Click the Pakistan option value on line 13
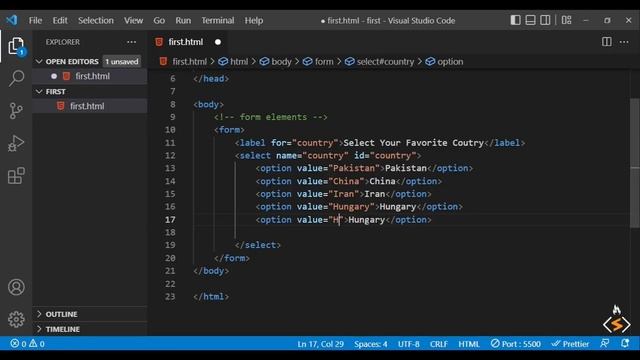This screenshot has height=360, width=640. pos(354,168)
